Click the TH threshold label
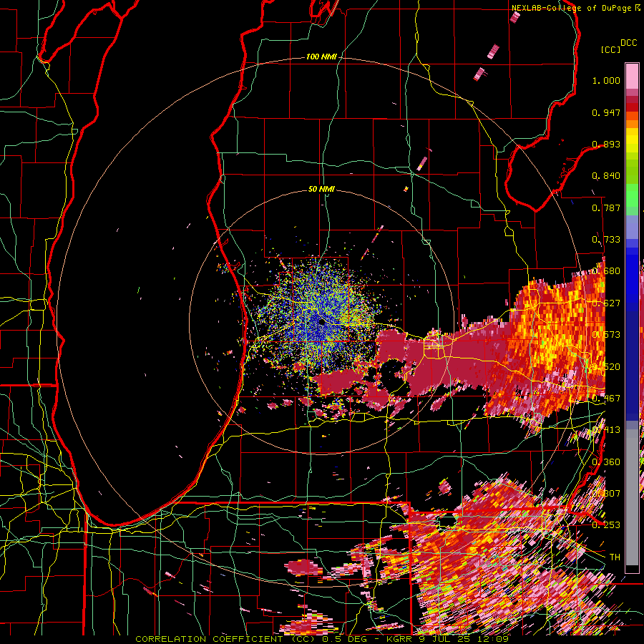644x644 pixels. click(x=615, y=557)
